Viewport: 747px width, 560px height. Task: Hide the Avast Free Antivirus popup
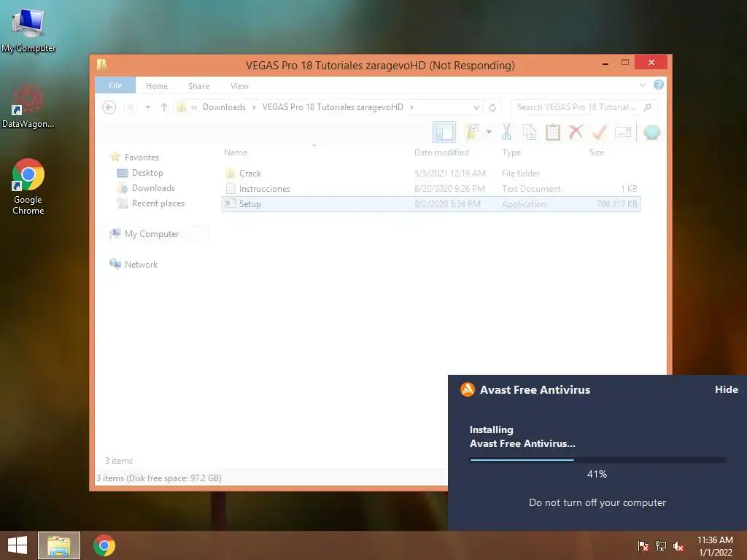pyautogui.click(x=726, y=389)
